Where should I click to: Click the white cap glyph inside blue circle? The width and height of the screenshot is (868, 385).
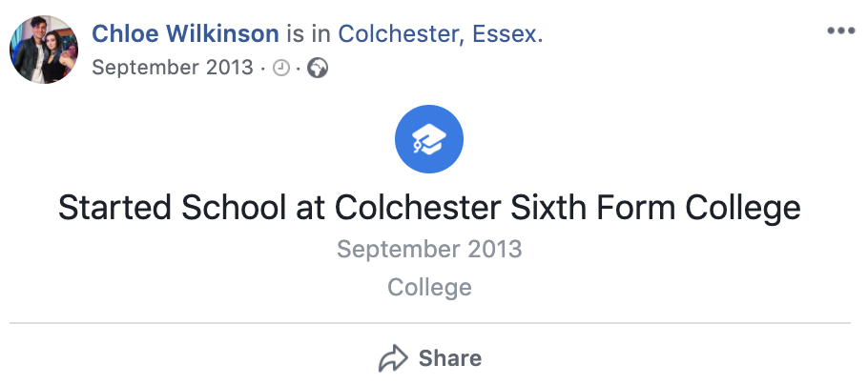pyautogui.click(x=427, y=141)
